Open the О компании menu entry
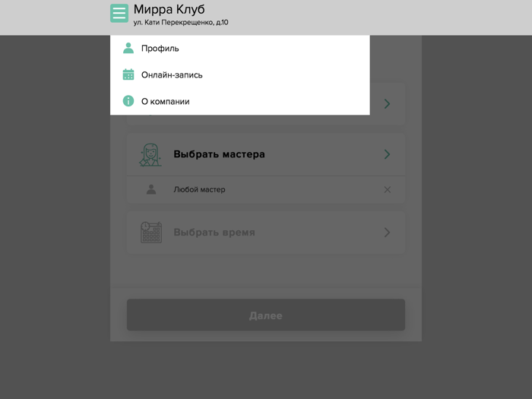 click(x=240, y=101)
